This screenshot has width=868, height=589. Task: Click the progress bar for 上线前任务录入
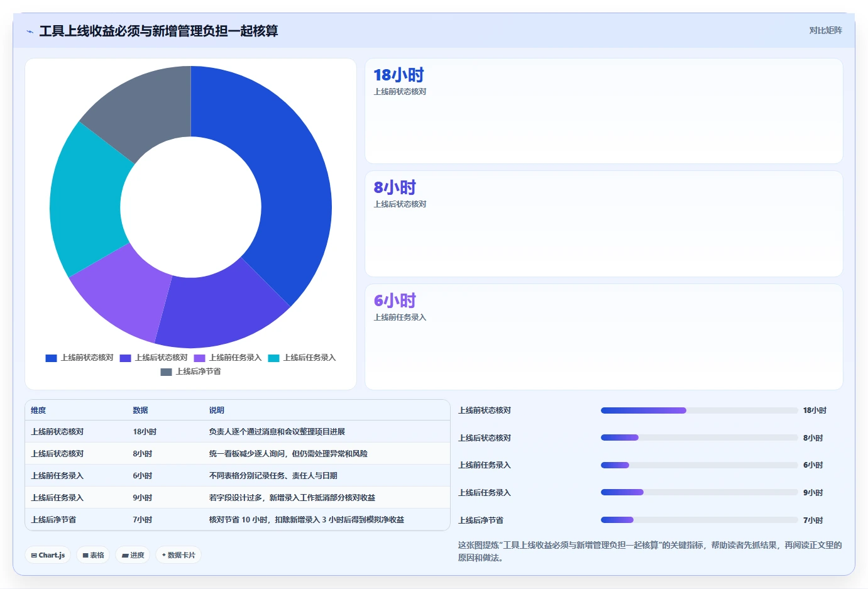pos(699,465)
